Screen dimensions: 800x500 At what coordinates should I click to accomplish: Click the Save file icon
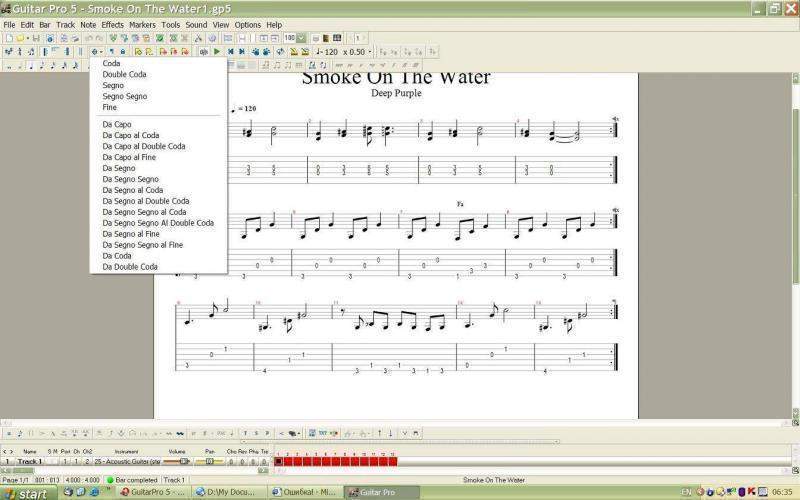click(x=37, y=38)
